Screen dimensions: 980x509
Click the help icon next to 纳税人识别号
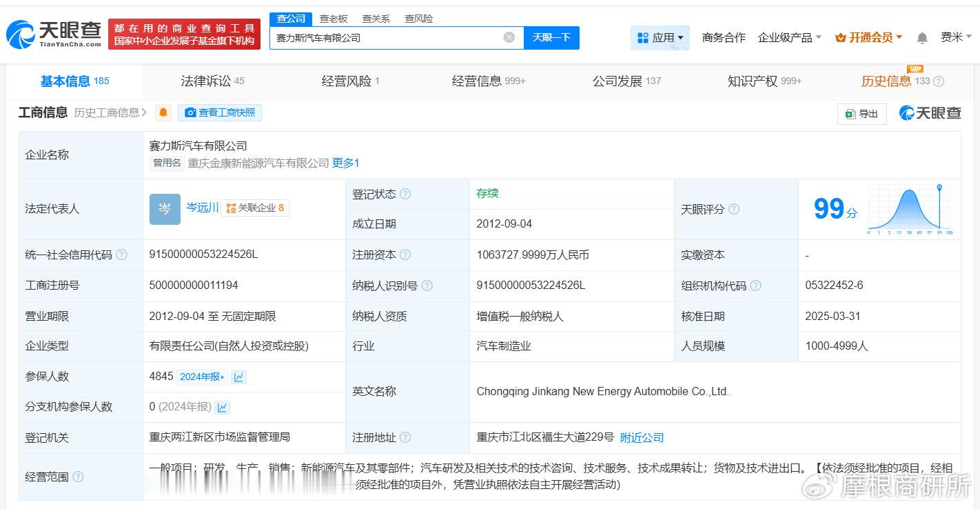[427, 285]
